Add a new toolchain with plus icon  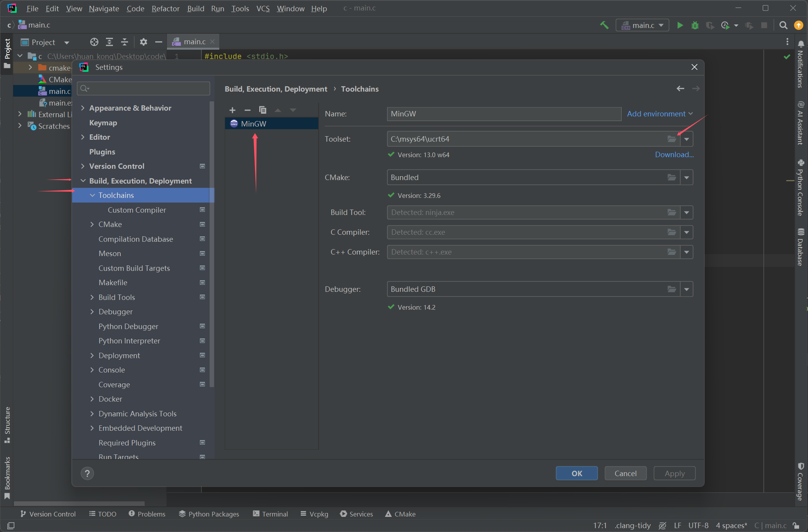[232, 110]
